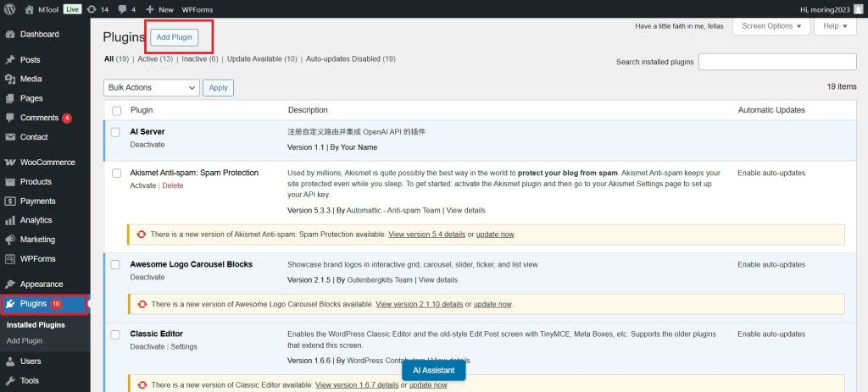The width and height of the screenshot is (868, 392).
Task: View version 1.6.7 details link
Action: pyautogui.click(x=357, y=385)
